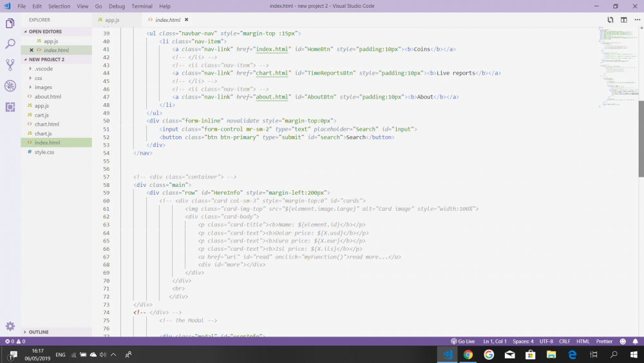Screen dimensions: 644x363
Task: Open the Search view in activity bar
Action: pyautogui.click(x=10, y=44)
